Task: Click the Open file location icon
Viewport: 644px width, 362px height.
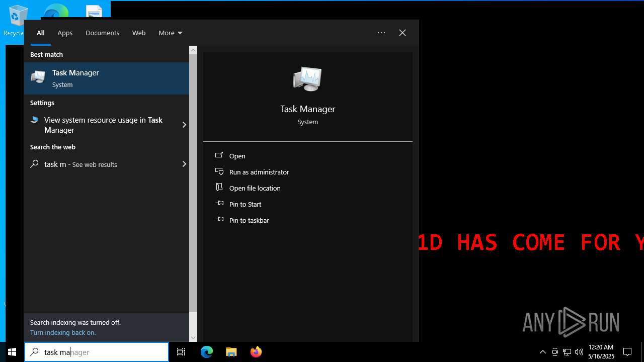Action: point(219,188)
